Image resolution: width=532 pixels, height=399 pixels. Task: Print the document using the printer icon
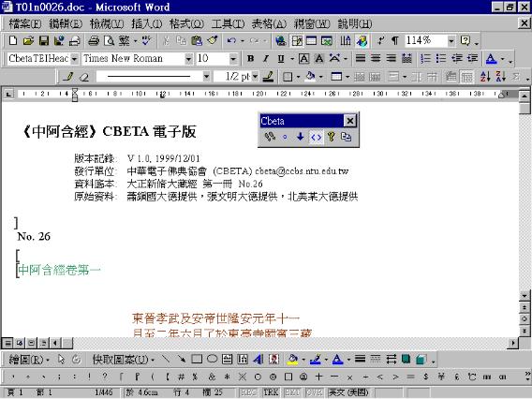coord(94,41)
